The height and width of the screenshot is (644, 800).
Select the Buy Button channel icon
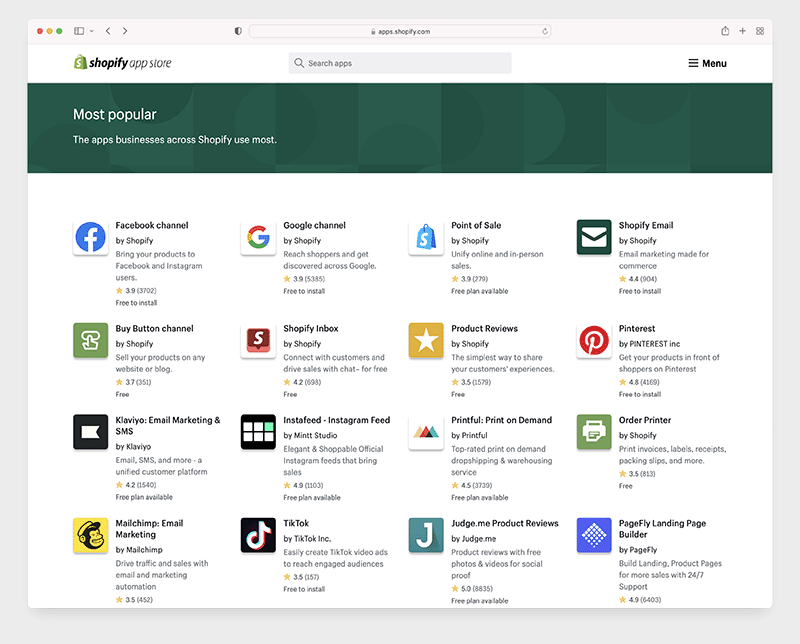(x=90, y=340)
